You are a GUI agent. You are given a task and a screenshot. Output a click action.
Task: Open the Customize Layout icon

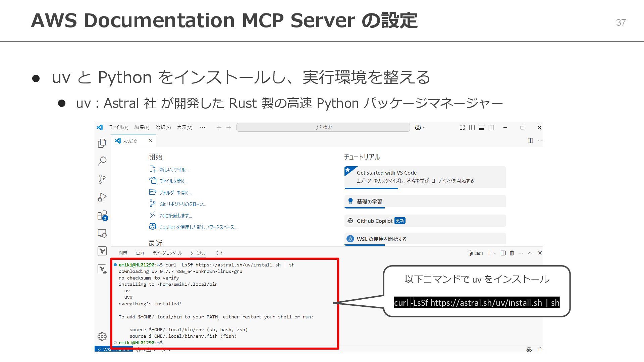tap(462, 127)
